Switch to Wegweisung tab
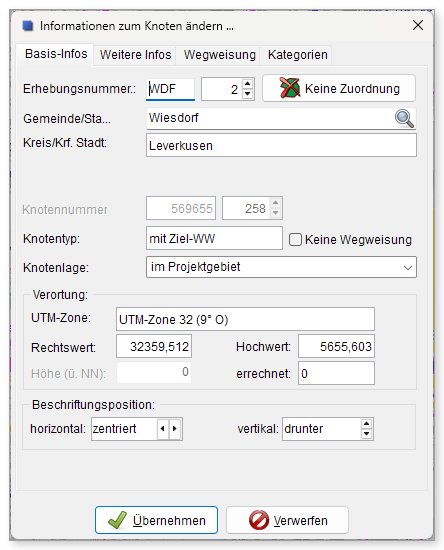Viewport: 444px width, 550px height. click(220, 55)
